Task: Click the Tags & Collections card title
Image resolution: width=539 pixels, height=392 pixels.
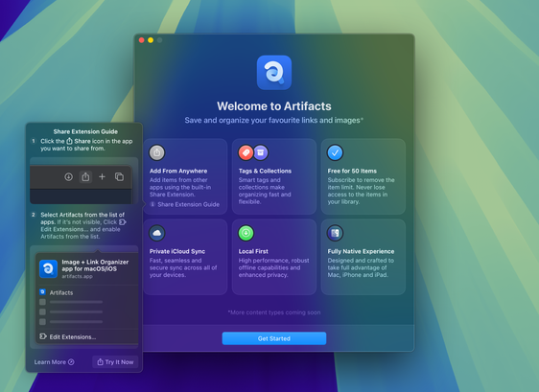Action: click(x=265, y=171)
